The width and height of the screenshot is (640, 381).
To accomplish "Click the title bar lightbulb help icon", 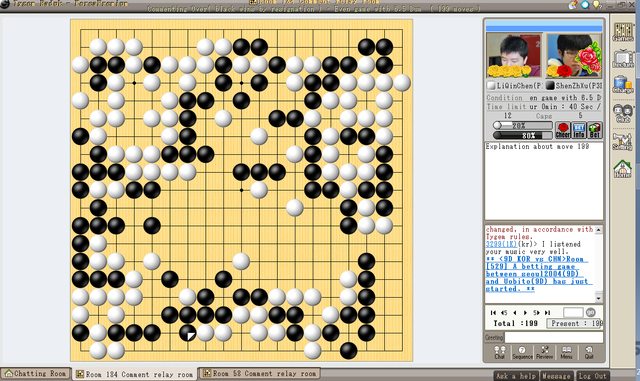I will coord(597,4).
